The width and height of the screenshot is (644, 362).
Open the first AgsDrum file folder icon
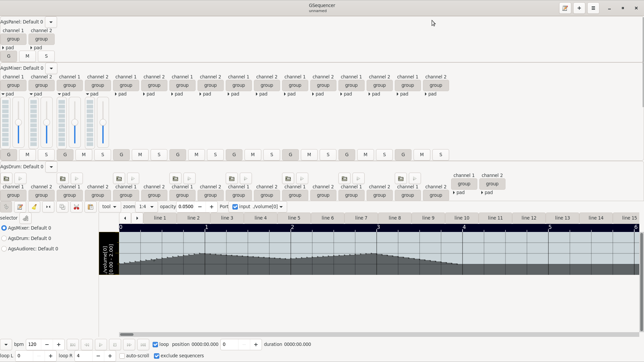point(6,179)
